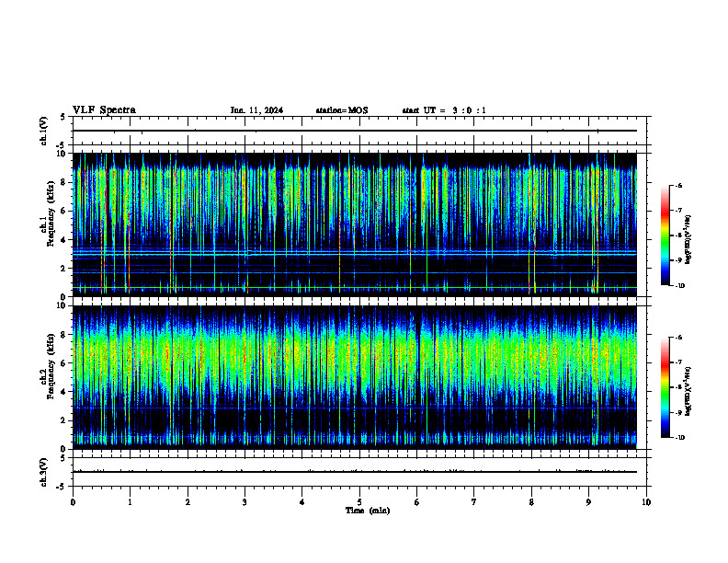
Task: Click the "8" tick on the time axis
Action: coord(531,502)
